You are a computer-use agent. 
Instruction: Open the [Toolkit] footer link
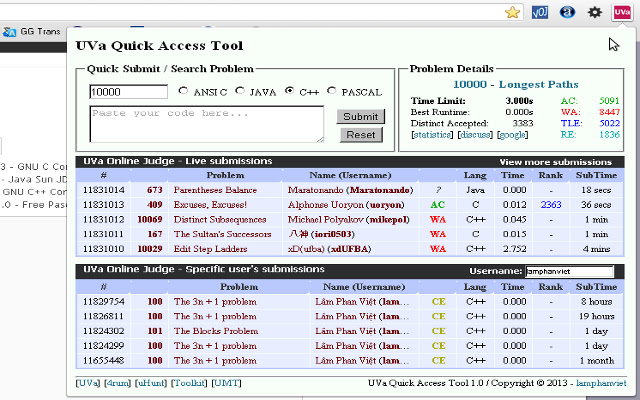tap(189, 383)
